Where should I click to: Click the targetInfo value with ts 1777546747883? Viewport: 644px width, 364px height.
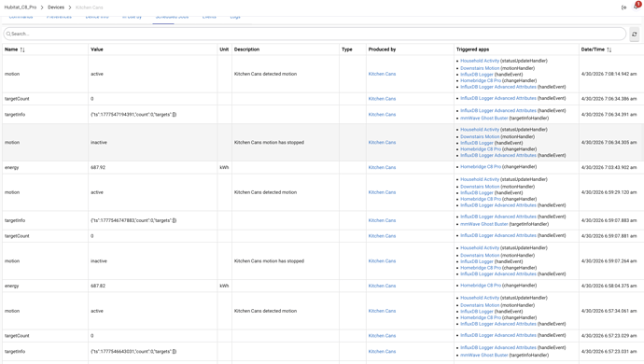click(x=133, y=220)
